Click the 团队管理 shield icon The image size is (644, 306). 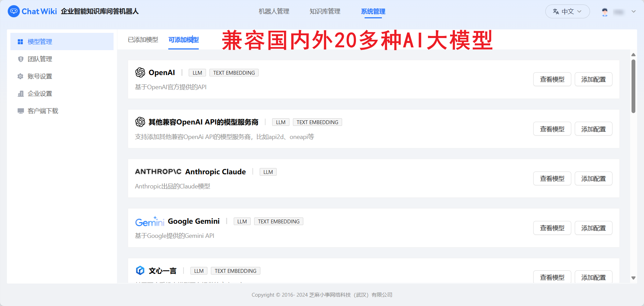(20, 59)
